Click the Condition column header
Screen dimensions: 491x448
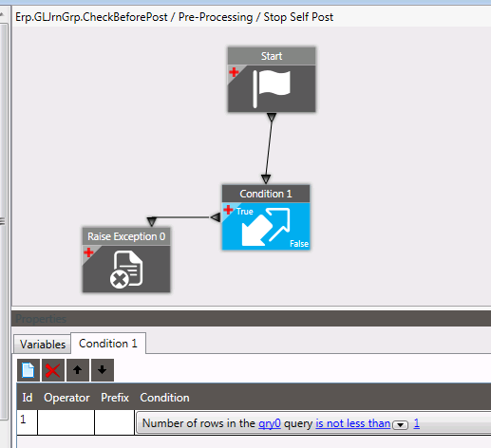pos(164,398)
